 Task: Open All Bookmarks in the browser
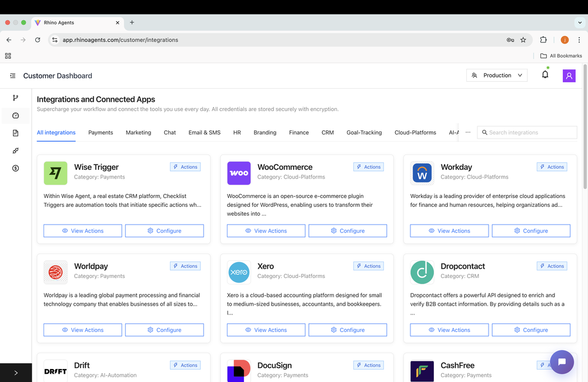pyautogui.click(x=560, y=55)
